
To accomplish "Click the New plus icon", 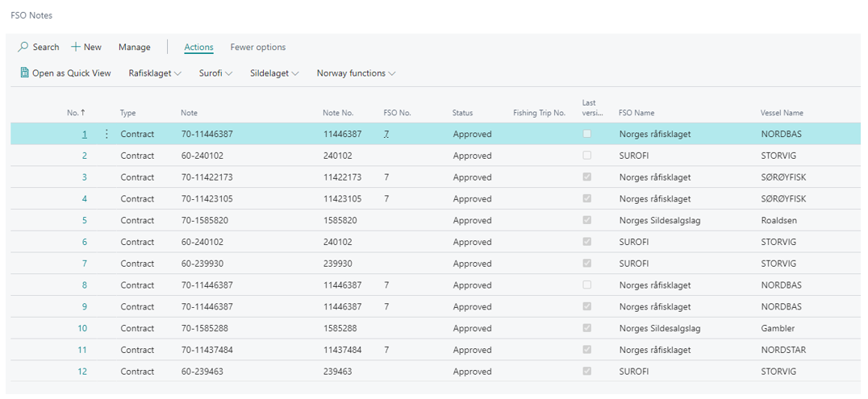I will click(x=76, y=47).
